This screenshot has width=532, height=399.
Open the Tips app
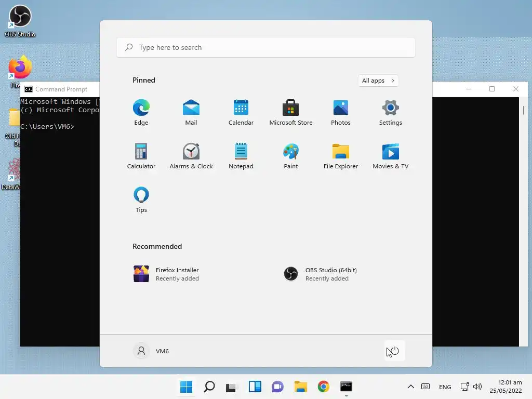point(141,200)
